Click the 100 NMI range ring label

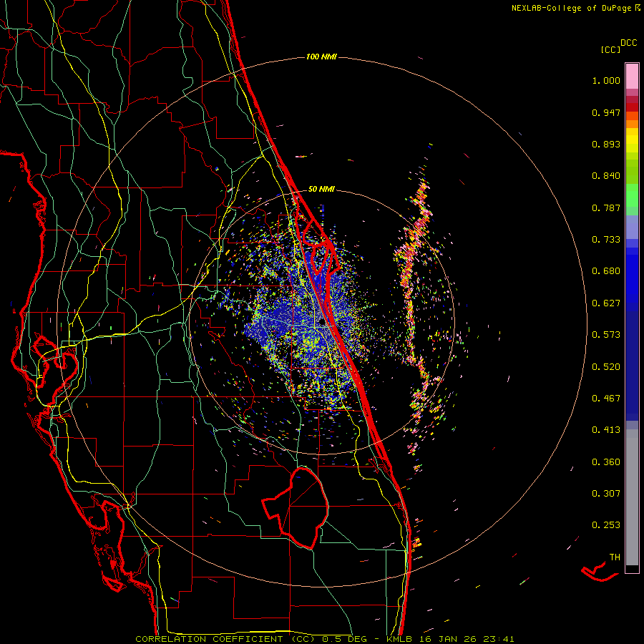coord(321,57)
